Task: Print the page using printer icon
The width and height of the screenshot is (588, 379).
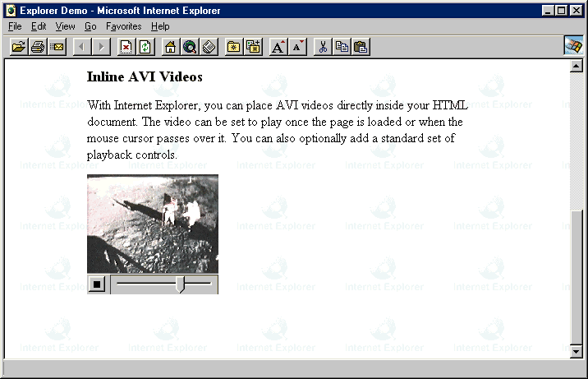Action: pos(38,47)
